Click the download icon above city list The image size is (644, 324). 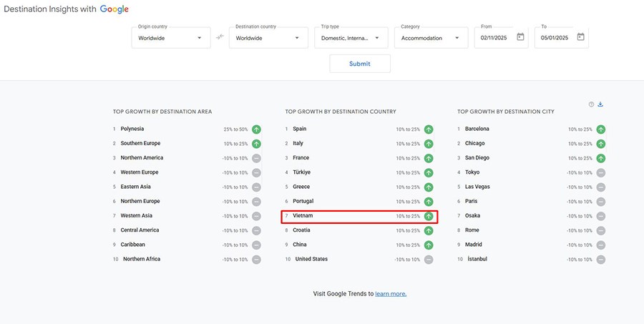600,104
